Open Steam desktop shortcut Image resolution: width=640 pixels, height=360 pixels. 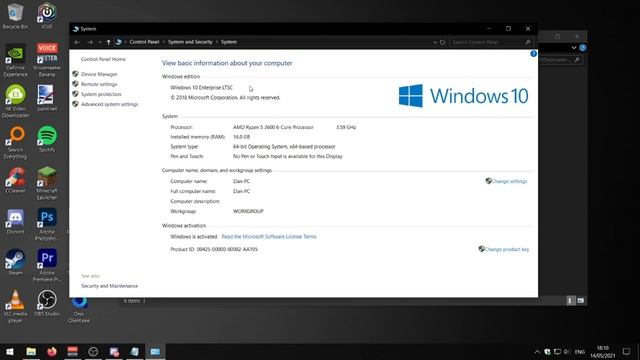tap(16, 262)
